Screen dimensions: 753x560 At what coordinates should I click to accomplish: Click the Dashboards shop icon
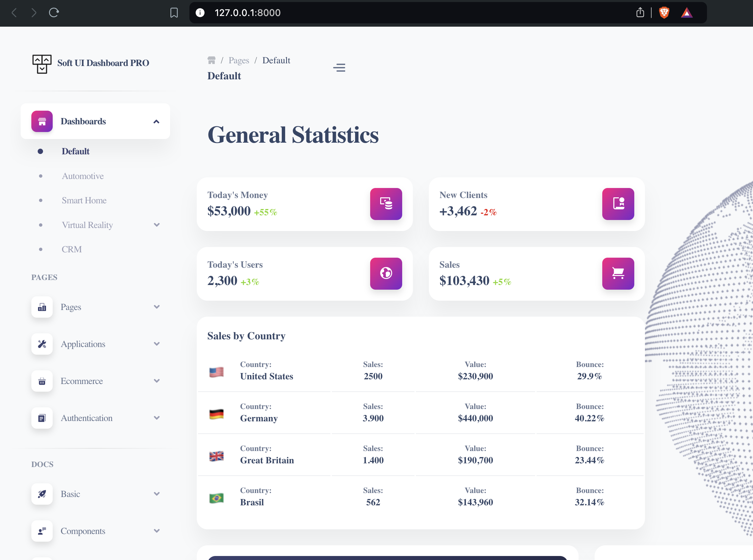pyautogui.click(x=42, y=121)
